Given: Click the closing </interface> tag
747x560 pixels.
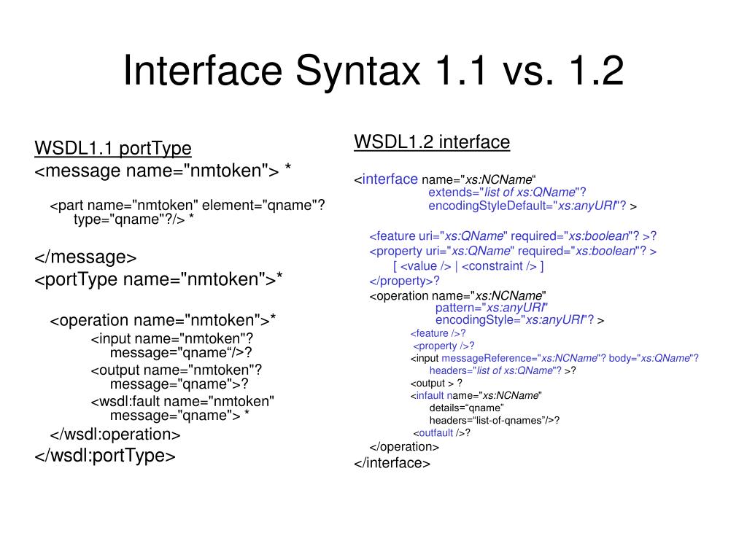Looking at the screenshot, I should coord(392,463).
